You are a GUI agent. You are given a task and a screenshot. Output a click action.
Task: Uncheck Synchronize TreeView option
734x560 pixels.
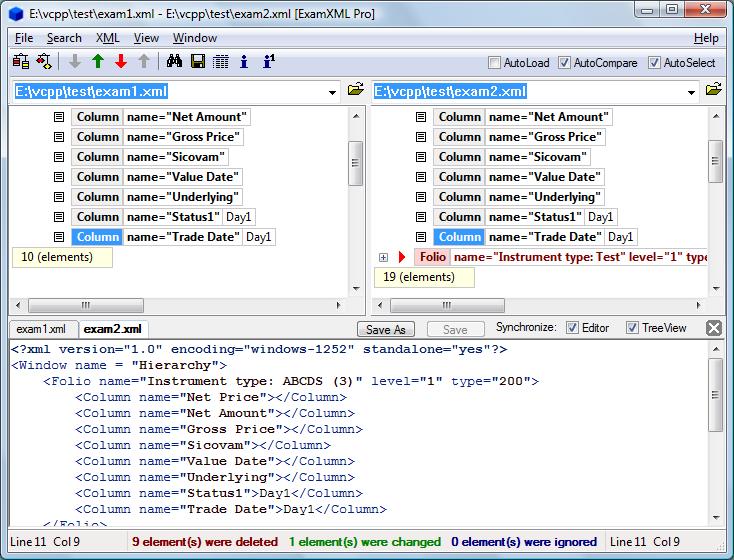(x=633, y=328)
